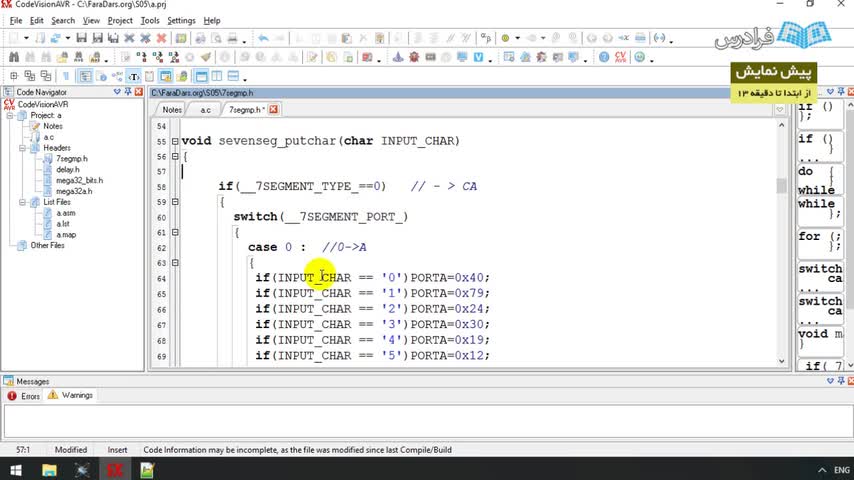
Task: Click the Save file icon
Action: click(x=82, y=38)
